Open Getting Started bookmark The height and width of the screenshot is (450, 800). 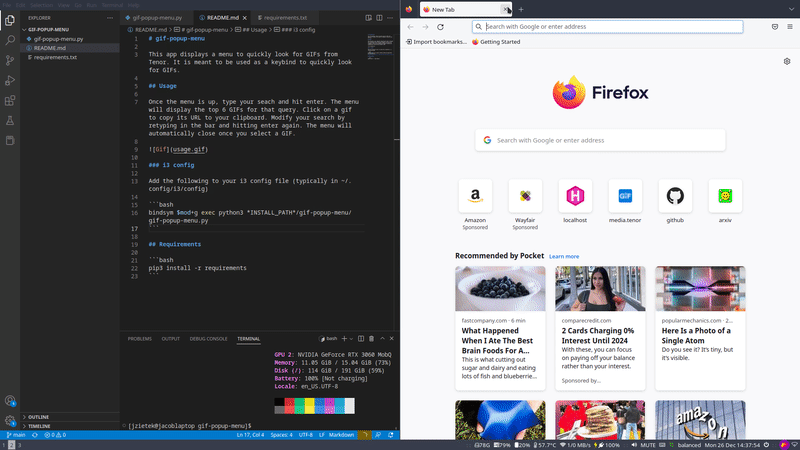tap(496, 42)
